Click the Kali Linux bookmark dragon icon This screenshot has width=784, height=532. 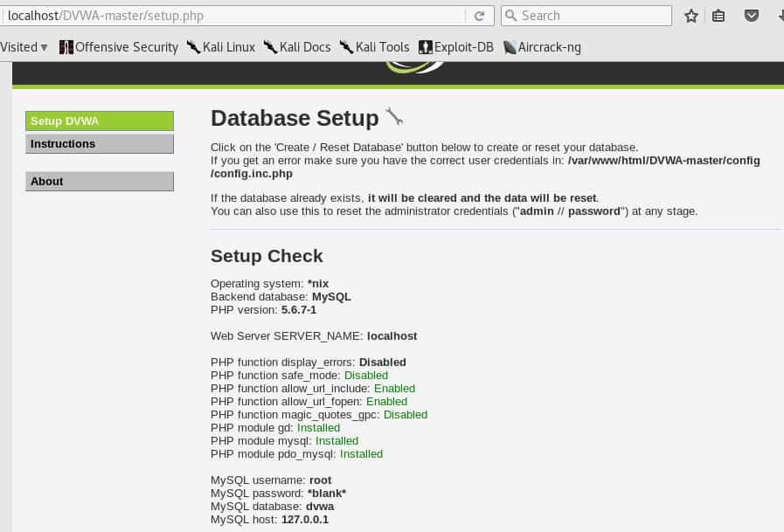[x=193, y=47]
